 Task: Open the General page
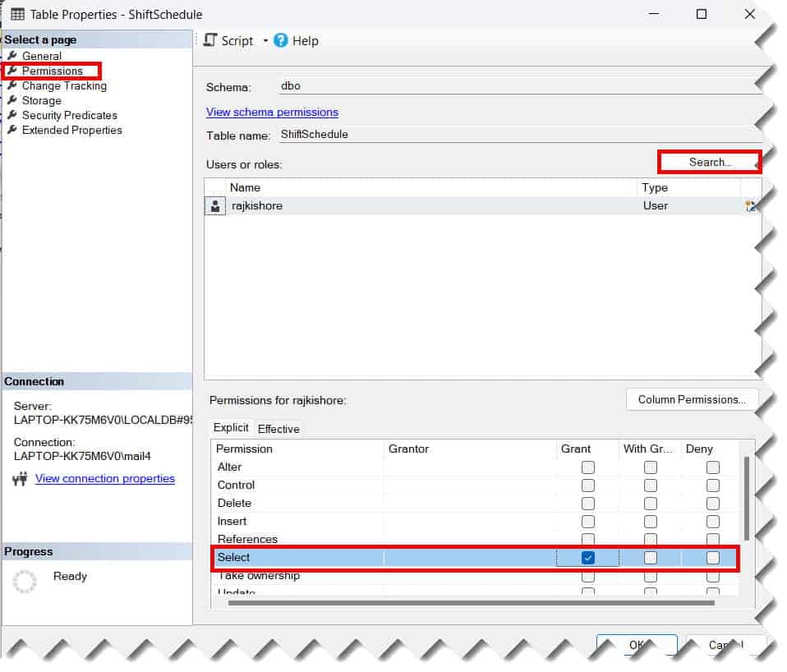click(41, 56)
